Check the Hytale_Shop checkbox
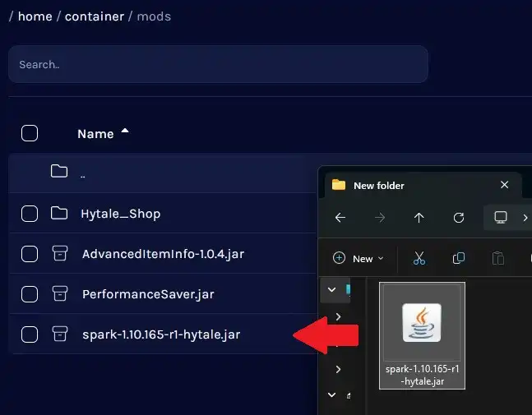The width and height of the screenshot is (532, 415). [x=30, y=214]
